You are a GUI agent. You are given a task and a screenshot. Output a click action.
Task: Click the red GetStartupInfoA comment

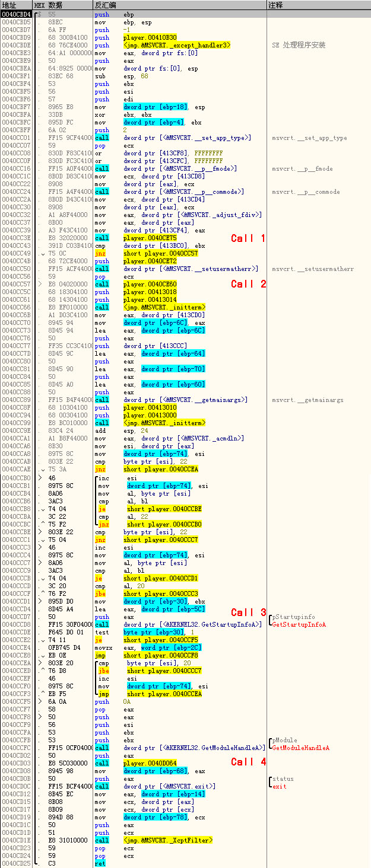point(299,624)
